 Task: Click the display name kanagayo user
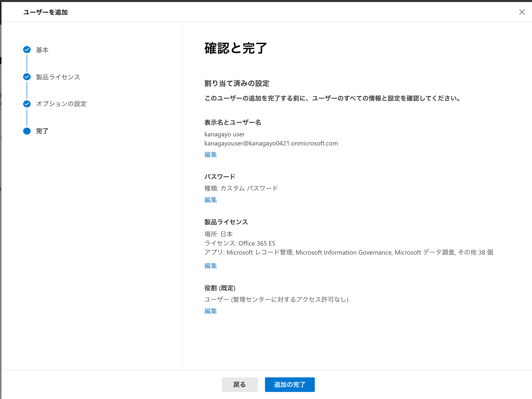(225, 134)
